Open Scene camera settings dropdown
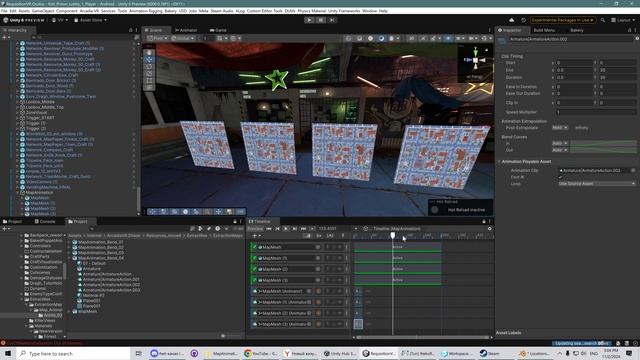 click(473, 38)
